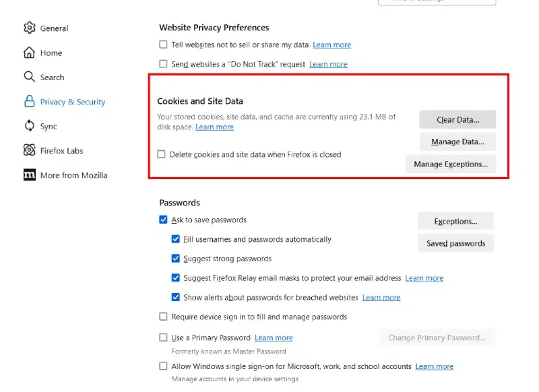The height and width of the screenshot is (392, 539).
Task: Click the Sync arrows icon
Action: coord(29,126)
